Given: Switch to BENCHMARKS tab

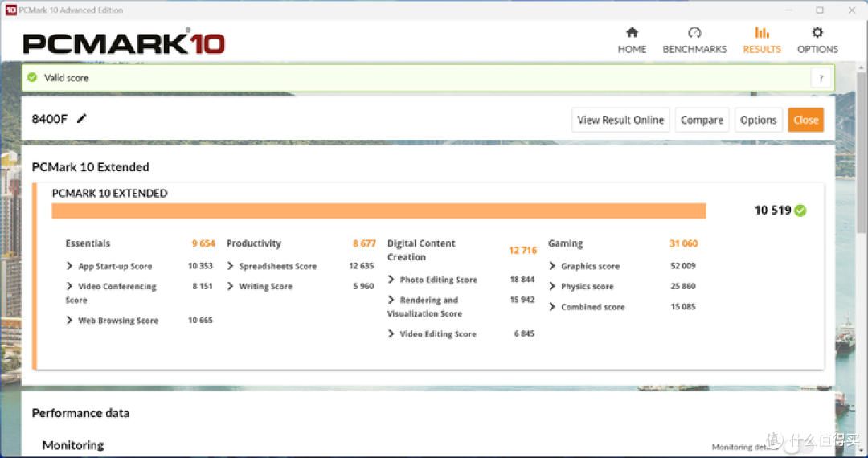Looking at the screenshot, I should point(694,40).
